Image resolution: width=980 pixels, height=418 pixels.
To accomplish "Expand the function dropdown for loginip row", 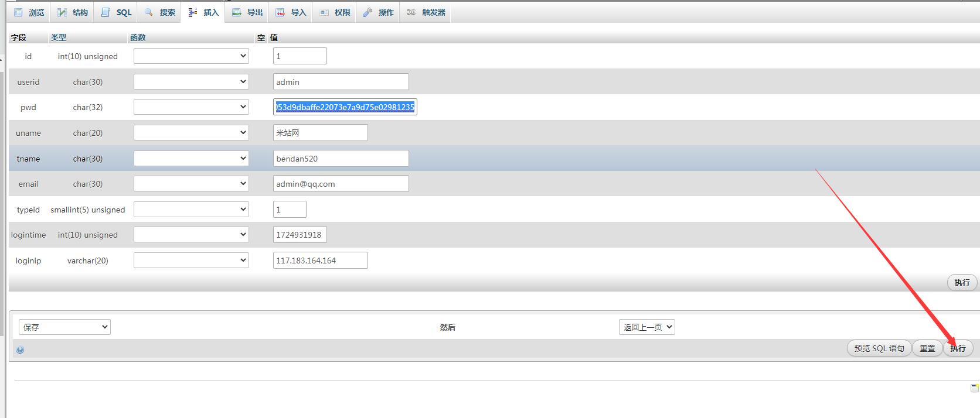I will [x=191, y=261].
